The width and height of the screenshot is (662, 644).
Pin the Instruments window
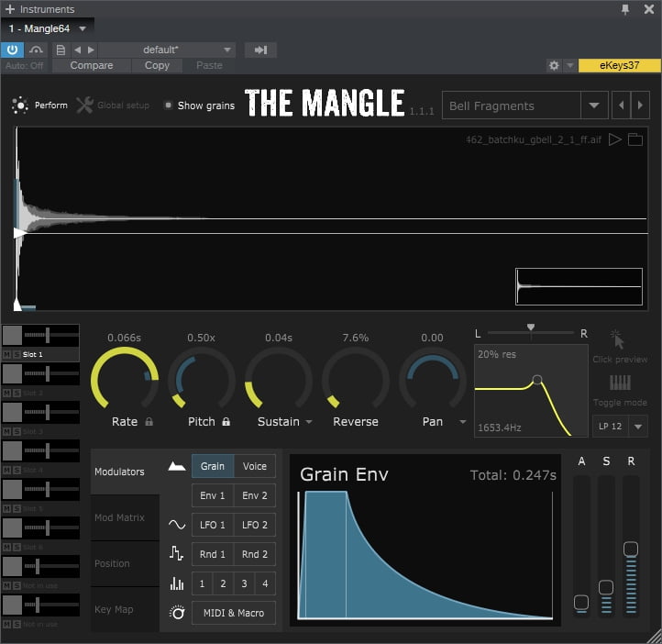tap(625, 9)
